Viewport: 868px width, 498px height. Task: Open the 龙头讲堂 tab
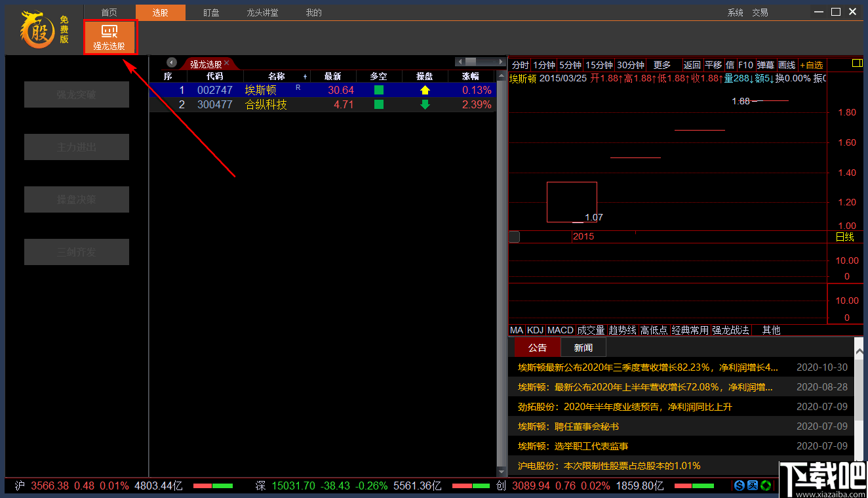pos(262,12)
